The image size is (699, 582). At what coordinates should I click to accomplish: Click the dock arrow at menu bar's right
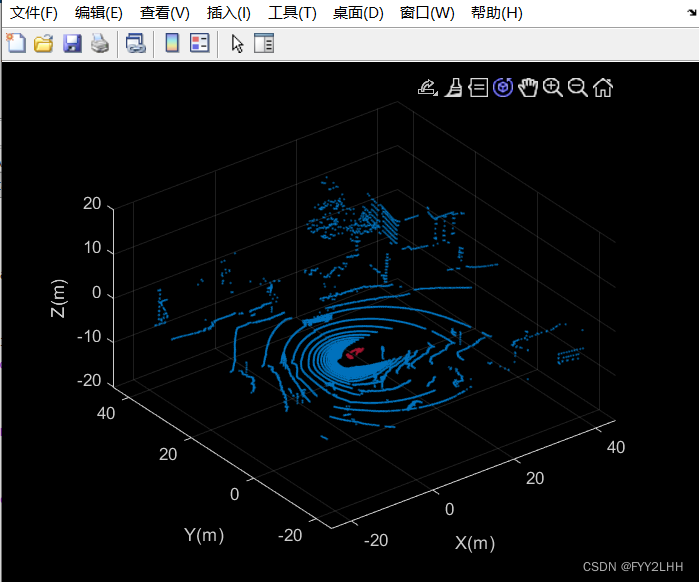pyautogui.click(x=692, y=12)
